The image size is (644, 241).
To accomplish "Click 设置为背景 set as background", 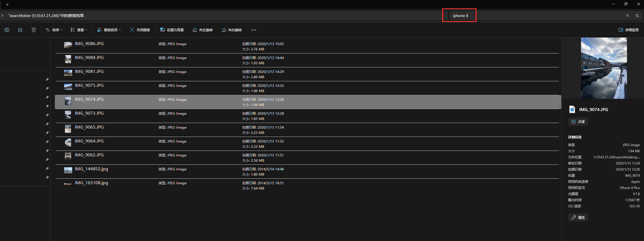I will (172, 30).
